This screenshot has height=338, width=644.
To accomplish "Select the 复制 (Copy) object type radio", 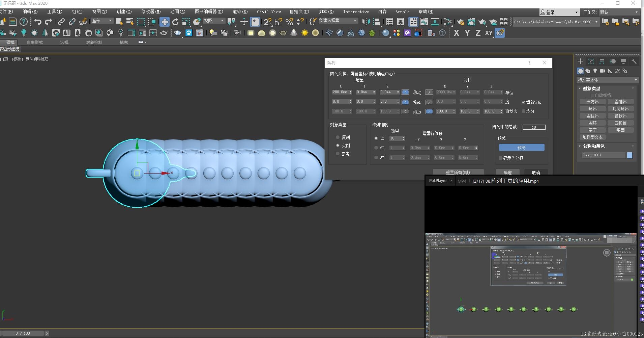I will [338, 137].
